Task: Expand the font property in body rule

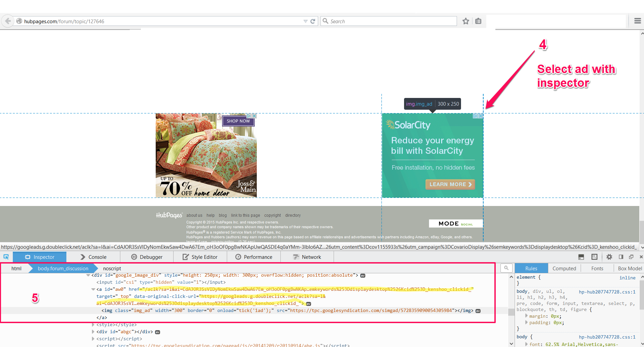Action: pos(526,344)
